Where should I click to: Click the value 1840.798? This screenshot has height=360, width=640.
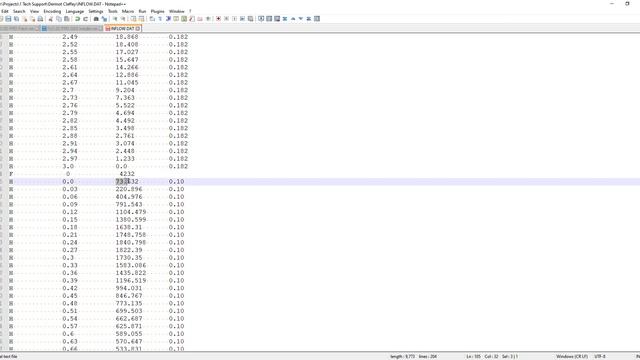click(131, 242)
